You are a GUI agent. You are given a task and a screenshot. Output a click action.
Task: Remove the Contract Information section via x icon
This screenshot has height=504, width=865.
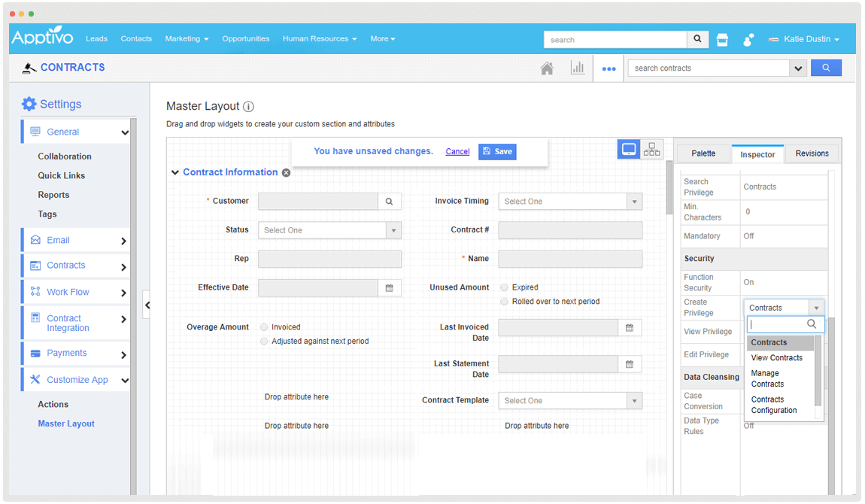[x=286, y=173]
